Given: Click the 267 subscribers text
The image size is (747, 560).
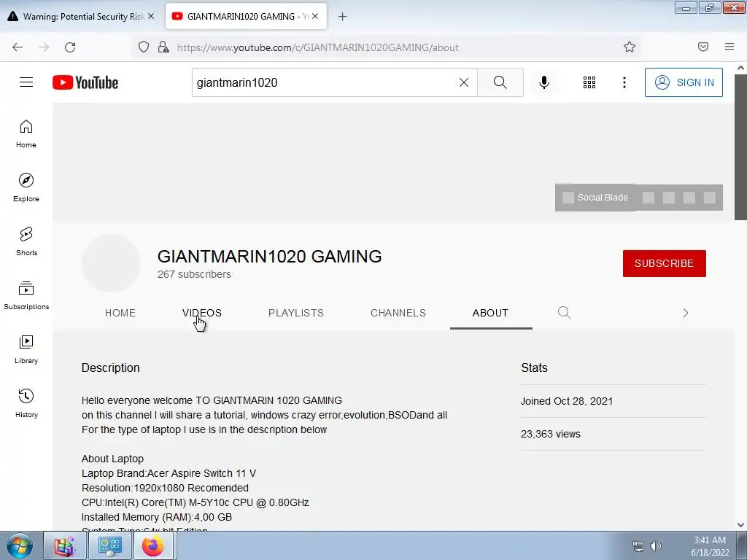Looking at the screenshot, I should coord(194,274).
